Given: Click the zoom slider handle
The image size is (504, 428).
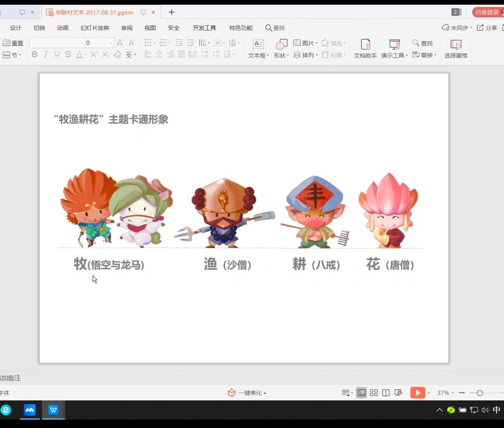Looking at the screenshot, I should click(x=480, y=393).
